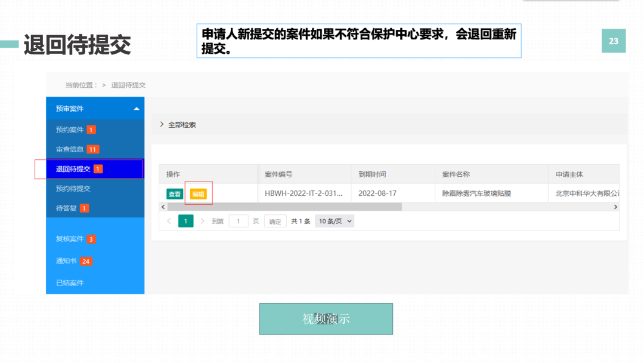The height and width of the screenshot is (363, 644).
Task: Open 待答复 sidebar item
Action: coord(67,208)
